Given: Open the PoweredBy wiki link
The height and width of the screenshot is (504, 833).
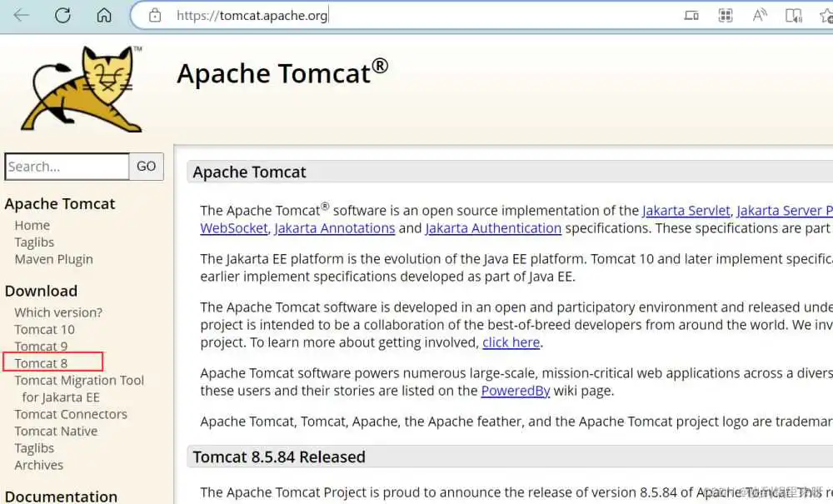Looking at the screenshot, I should (516, 391).
